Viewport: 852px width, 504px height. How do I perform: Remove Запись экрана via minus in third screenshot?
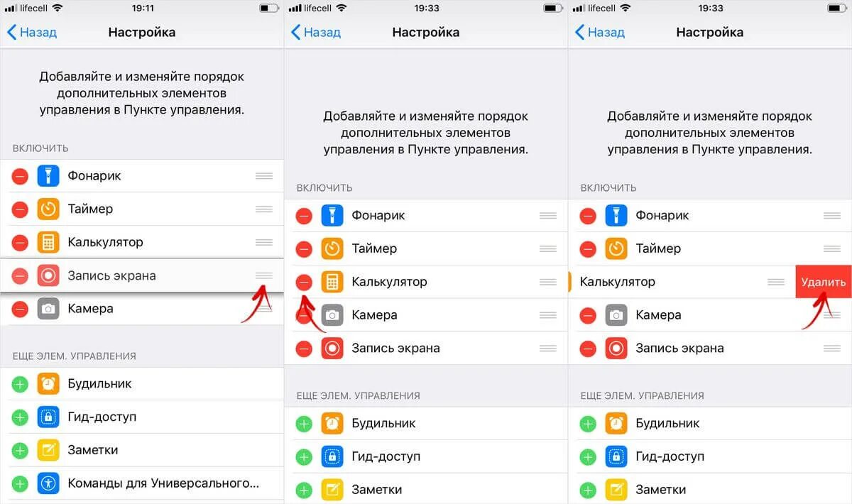tap(588, 349)
